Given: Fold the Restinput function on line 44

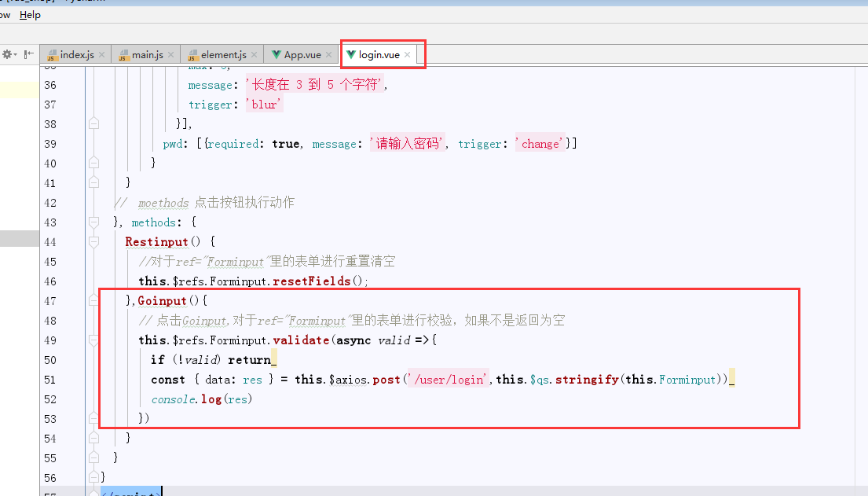Looking at the screenshot, I should click(93, 241).
